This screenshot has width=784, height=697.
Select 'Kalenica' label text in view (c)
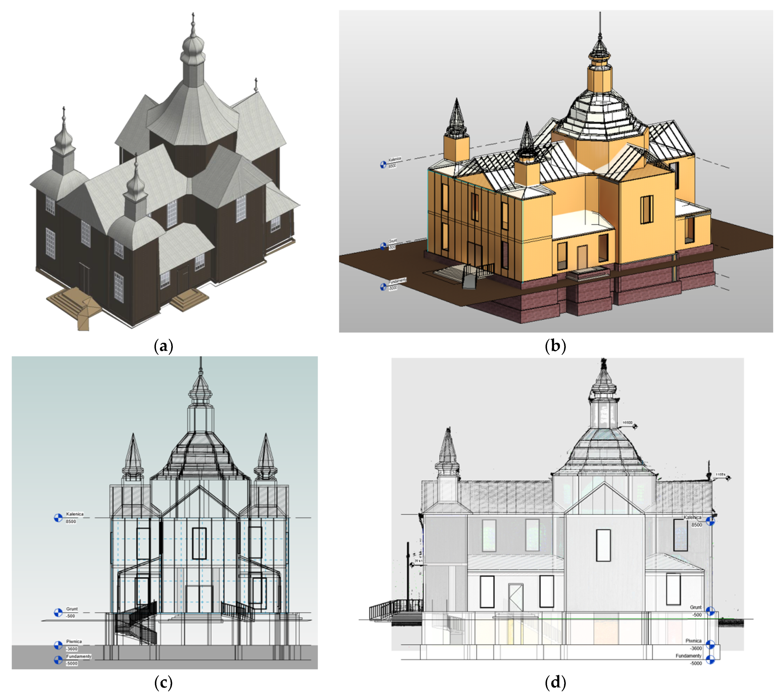[x=75, y=514]
